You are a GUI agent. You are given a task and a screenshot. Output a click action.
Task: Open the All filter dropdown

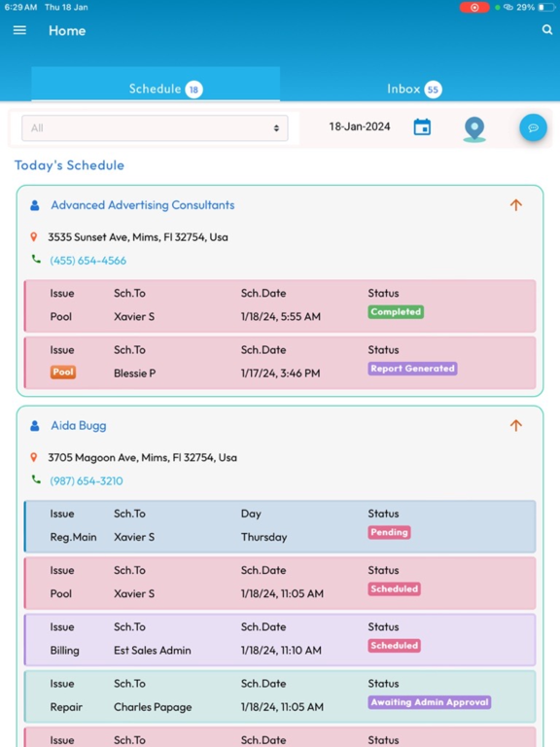tap(155, 127)
